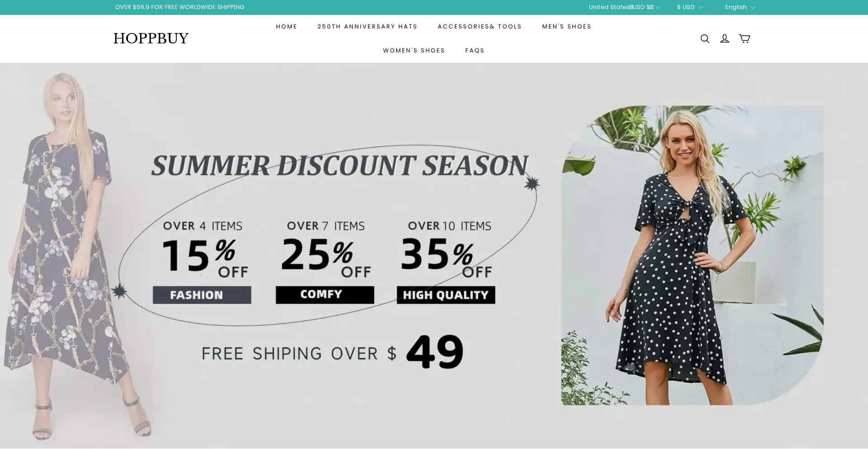
Task: Click the polka dot dress photo
Action: [x=692, y=255]
